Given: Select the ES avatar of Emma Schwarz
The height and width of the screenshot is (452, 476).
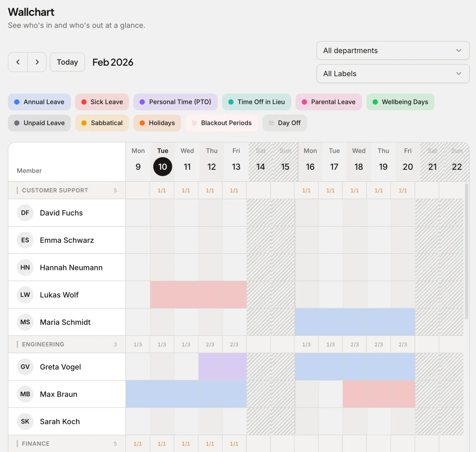Looking at the screenshot, I should 25,240.
